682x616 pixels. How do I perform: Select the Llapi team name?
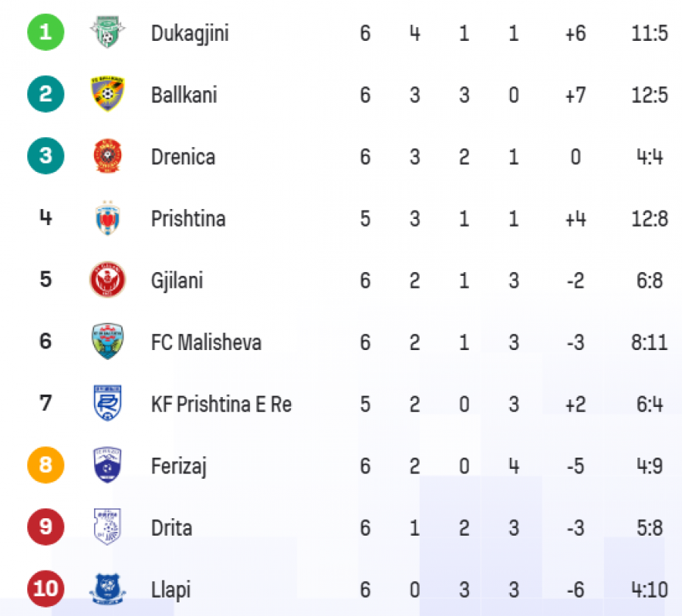pos(170,590)
